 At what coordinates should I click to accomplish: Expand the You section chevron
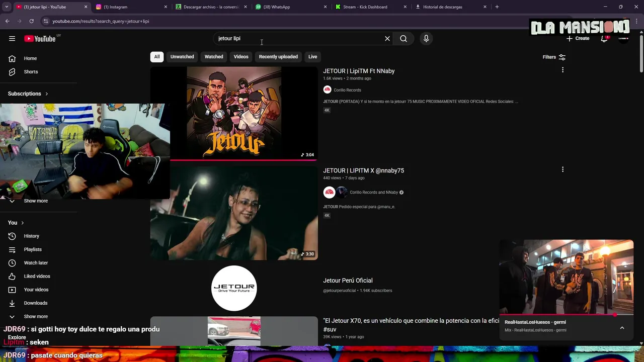click(22, 223)
